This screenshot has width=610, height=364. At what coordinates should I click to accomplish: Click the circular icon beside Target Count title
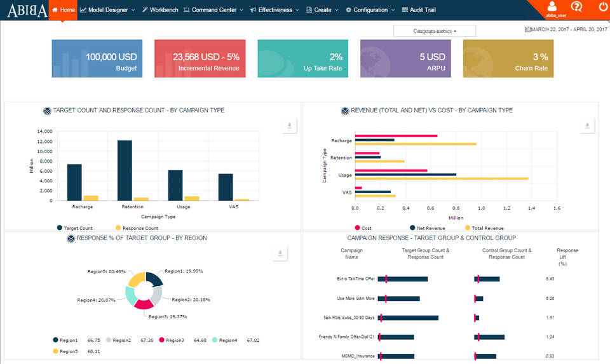47,111
